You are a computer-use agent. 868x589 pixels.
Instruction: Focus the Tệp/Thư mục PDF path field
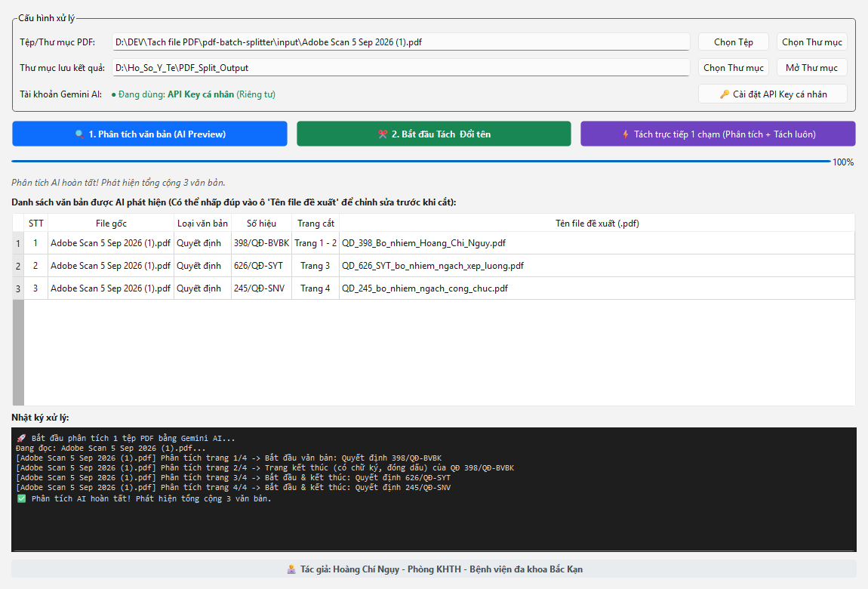point(401,42)
